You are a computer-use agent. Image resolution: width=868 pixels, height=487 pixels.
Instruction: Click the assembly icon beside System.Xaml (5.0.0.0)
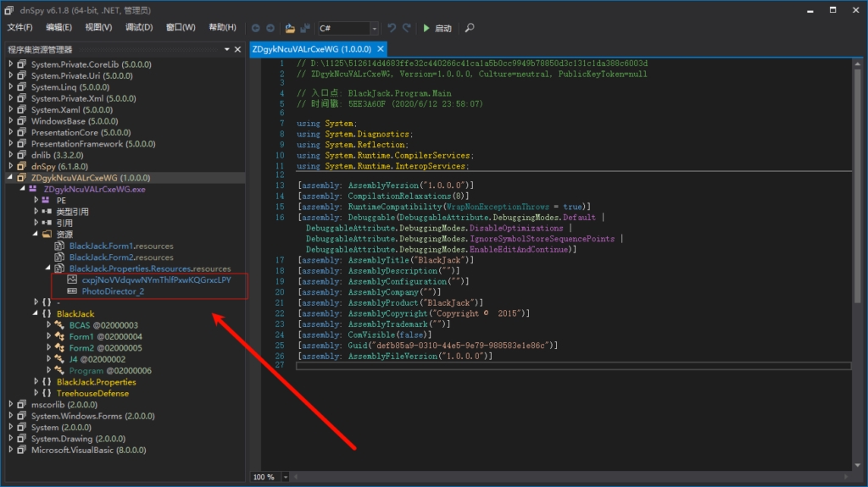pos(21,109)
